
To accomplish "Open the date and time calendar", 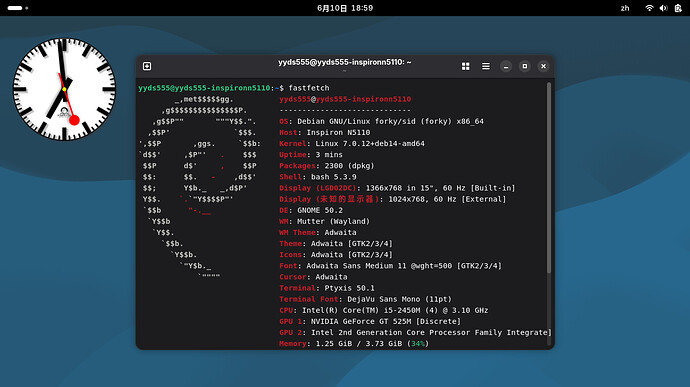I will [345, 8].
